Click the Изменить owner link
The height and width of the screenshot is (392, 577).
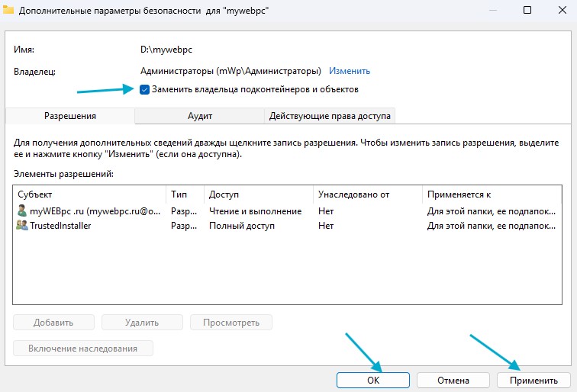pyautogui.click(x=350, y=71)
